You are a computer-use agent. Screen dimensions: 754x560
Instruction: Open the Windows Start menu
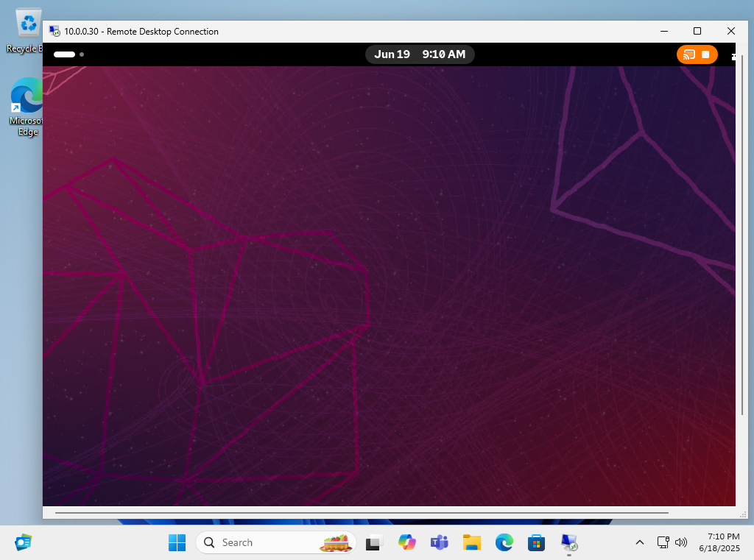[176, 542]
